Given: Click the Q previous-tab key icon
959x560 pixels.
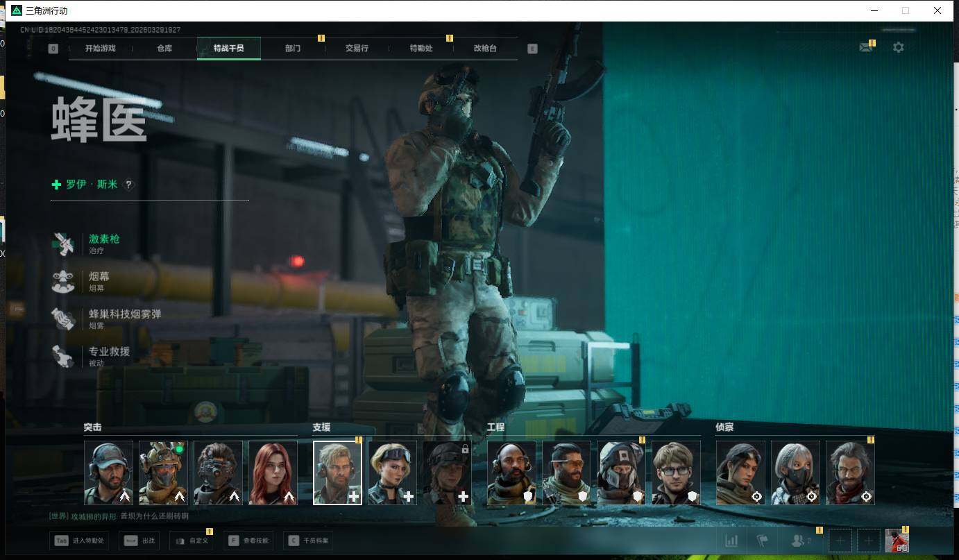Looking at the screenshot, I should (x=53, y=49).
